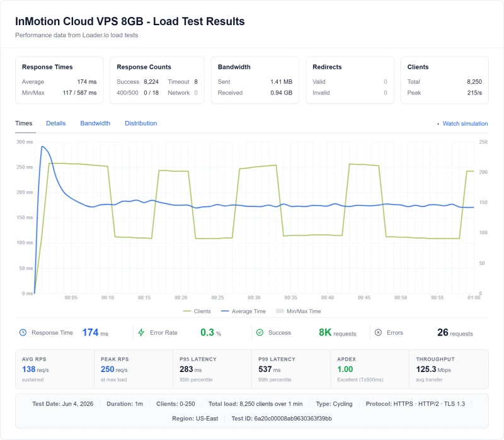This screenshot has height=440, width=504.
Task: Click the Received value 0.94 GB
Action: [x=281, y=93]
